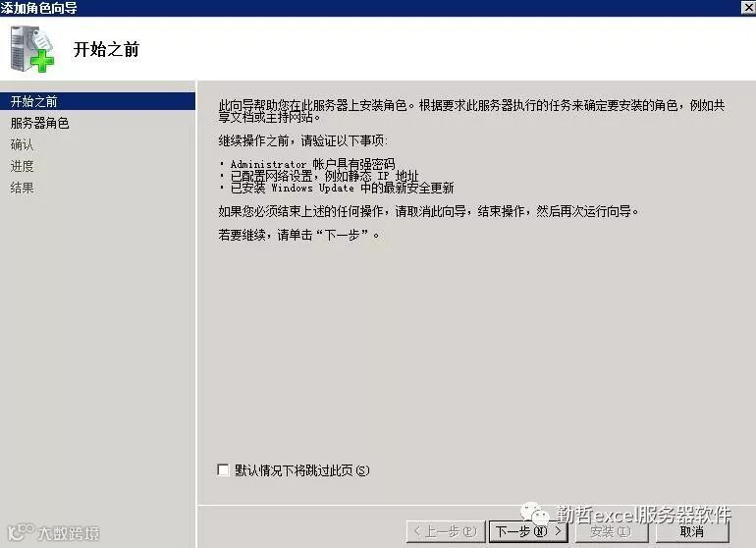756x548 pixels.
Task: Cancel the wizard with 取消 button
Action: pyautogui.click(x=692, y=531)
